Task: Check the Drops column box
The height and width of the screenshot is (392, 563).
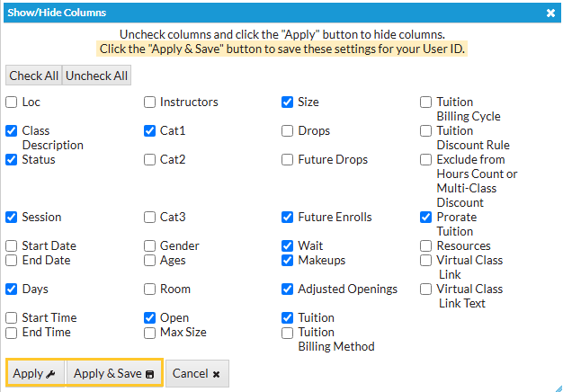Action: 288,131
